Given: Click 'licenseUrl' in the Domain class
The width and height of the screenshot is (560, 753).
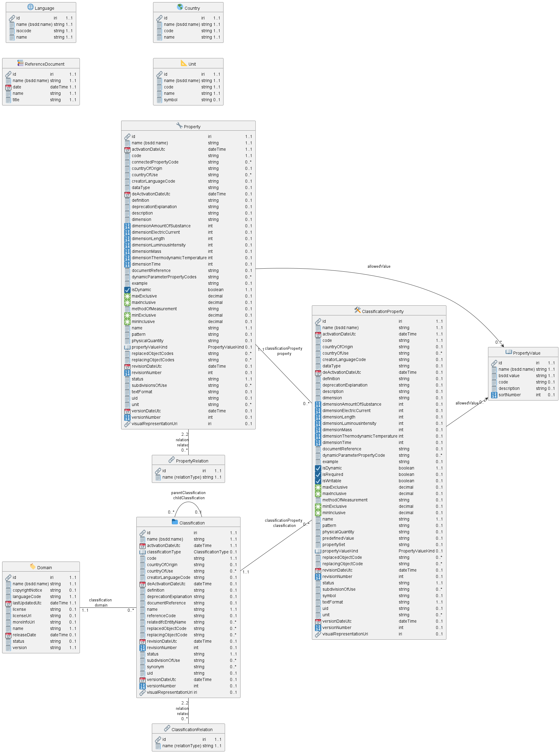Looking at the screenshot, I should coord(22,616).
